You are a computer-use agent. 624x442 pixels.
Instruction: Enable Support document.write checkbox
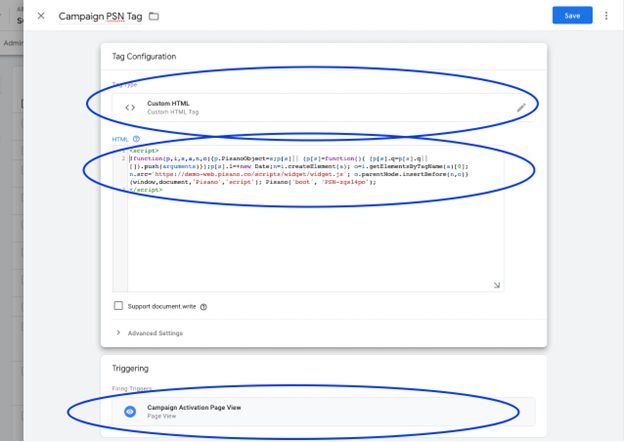coord(119,306)
